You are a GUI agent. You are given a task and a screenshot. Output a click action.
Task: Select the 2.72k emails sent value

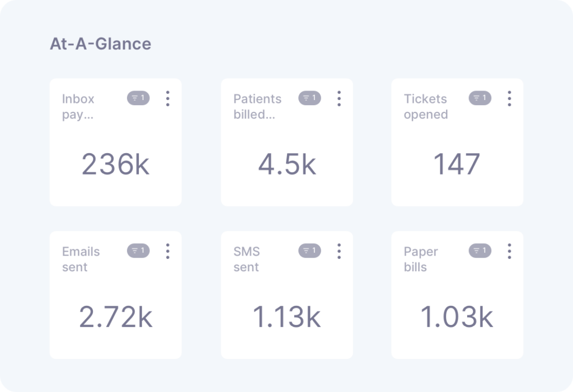tap(115, 317)
